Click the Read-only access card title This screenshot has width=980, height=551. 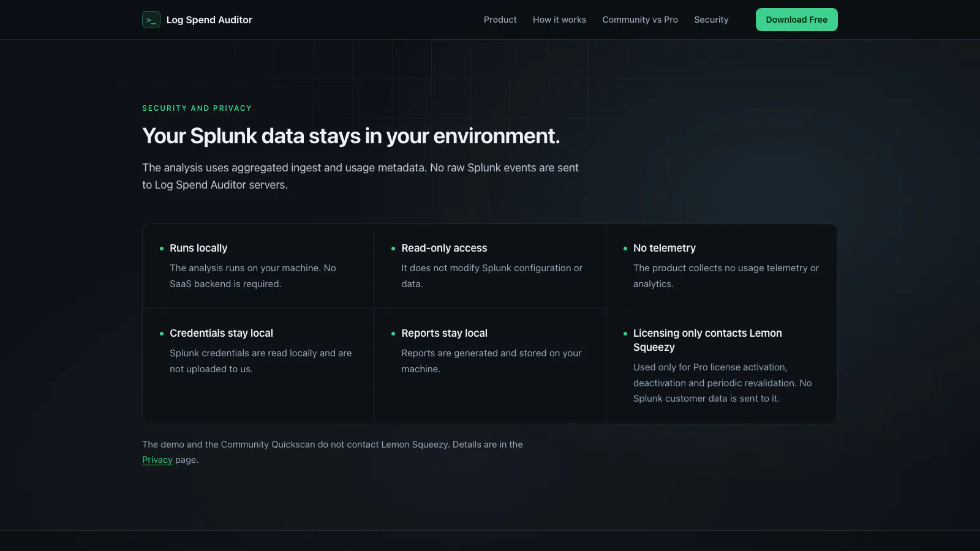(444, 248)
